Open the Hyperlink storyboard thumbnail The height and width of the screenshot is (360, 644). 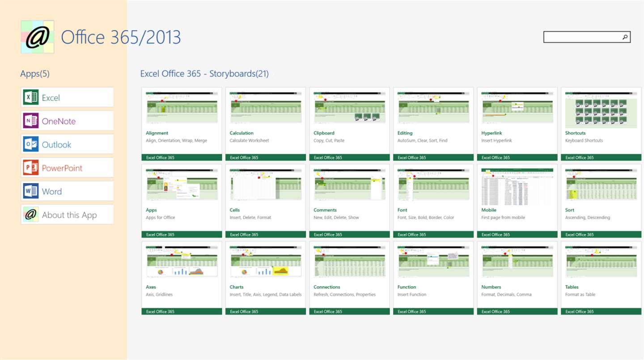click(517, 109)
